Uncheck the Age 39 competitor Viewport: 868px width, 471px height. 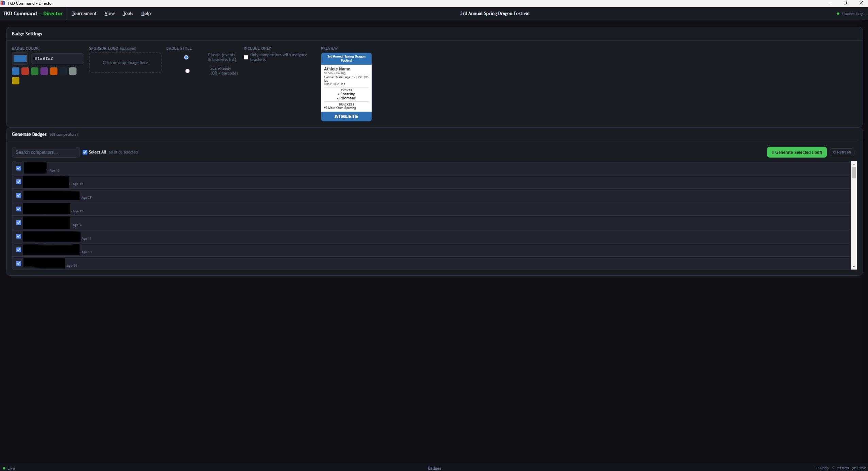[19, 195]
